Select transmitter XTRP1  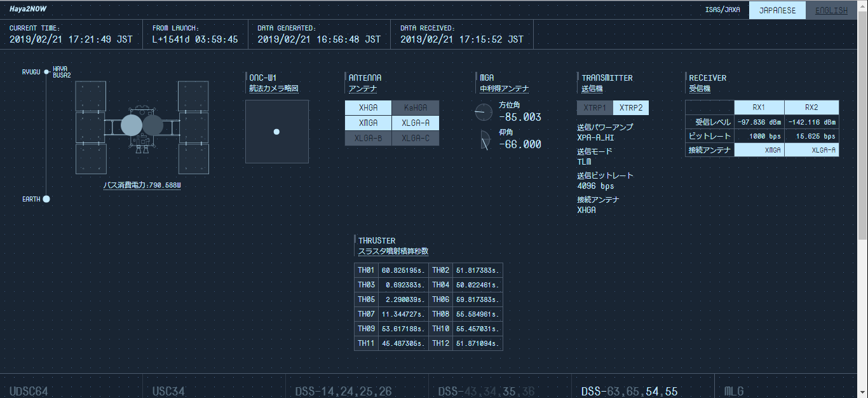coord(594,107)
